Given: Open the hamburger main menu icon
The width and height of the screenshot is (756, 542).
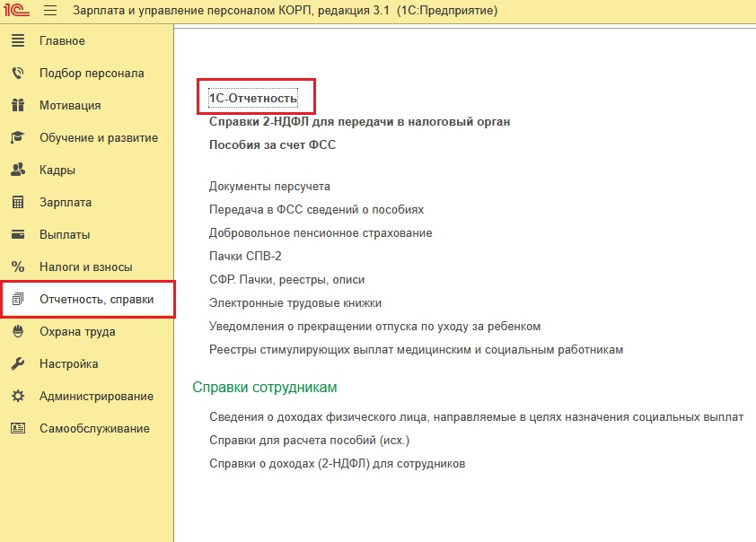Looking at the screenshot, I should [x=50, y=11].
